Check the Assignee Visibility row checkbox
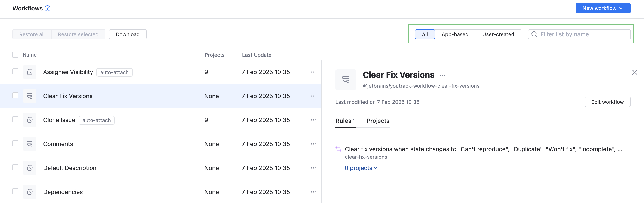The image size is (644, 203). pos(15,71)
